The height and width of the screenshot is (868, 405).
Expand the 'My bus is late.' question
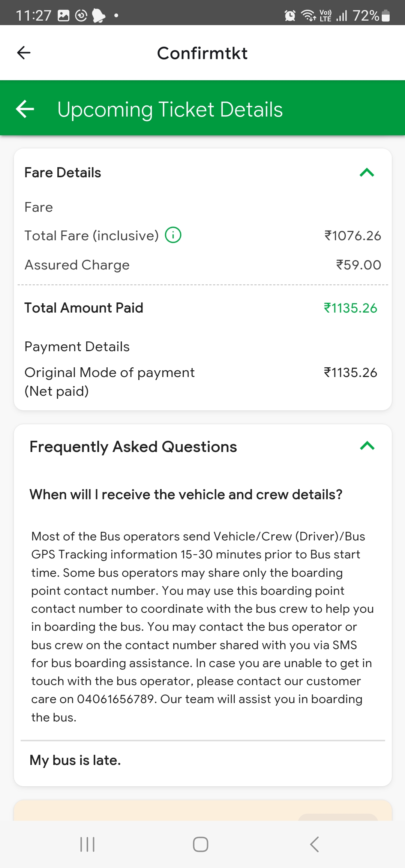(203, 760)
